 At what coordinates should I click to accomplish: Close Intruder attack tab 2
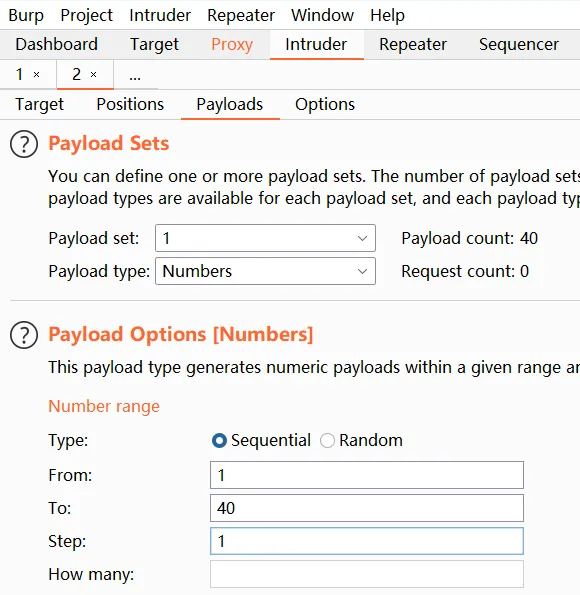(x=93, y=74)
